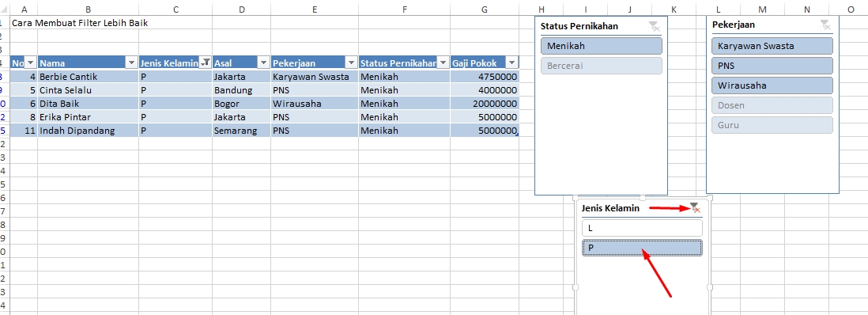Clear filter on Jenis Kelamin slicer

pyautogui.click(x=696, y=208)
